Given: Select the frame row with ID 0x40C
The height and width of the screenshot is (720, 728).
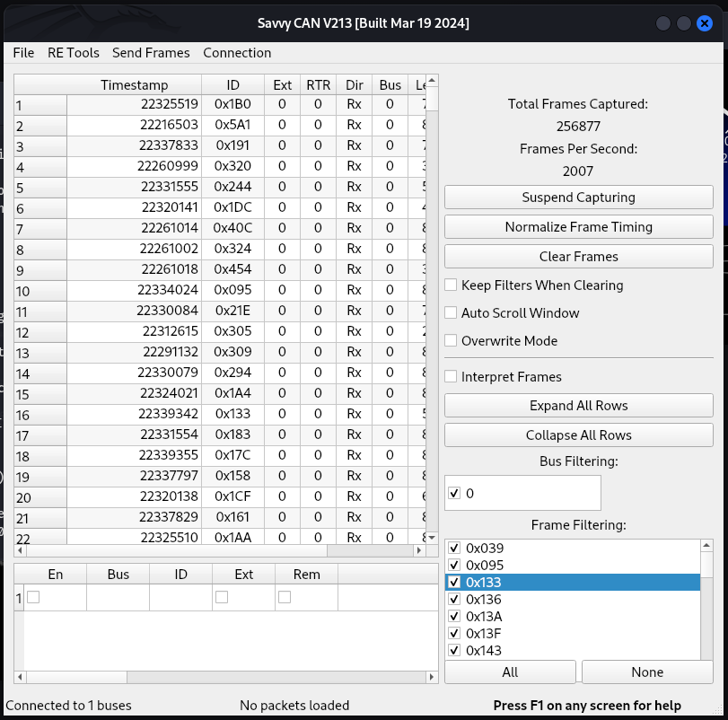Looking at the screenshot, I should coord(232,228).
